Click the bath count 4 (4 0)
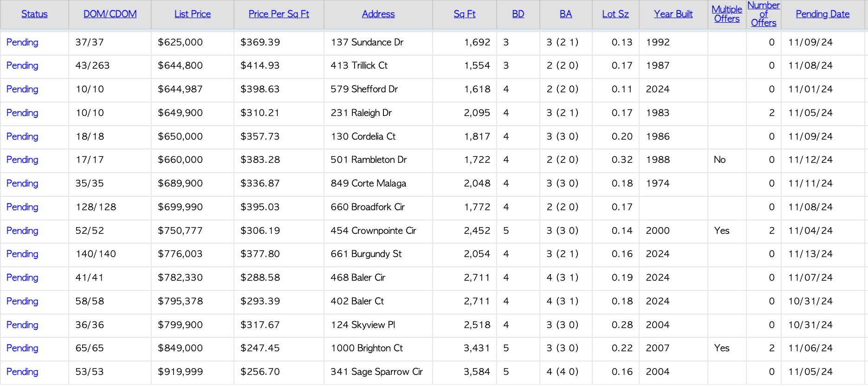The image size is (868, 387). pos(563,372)
